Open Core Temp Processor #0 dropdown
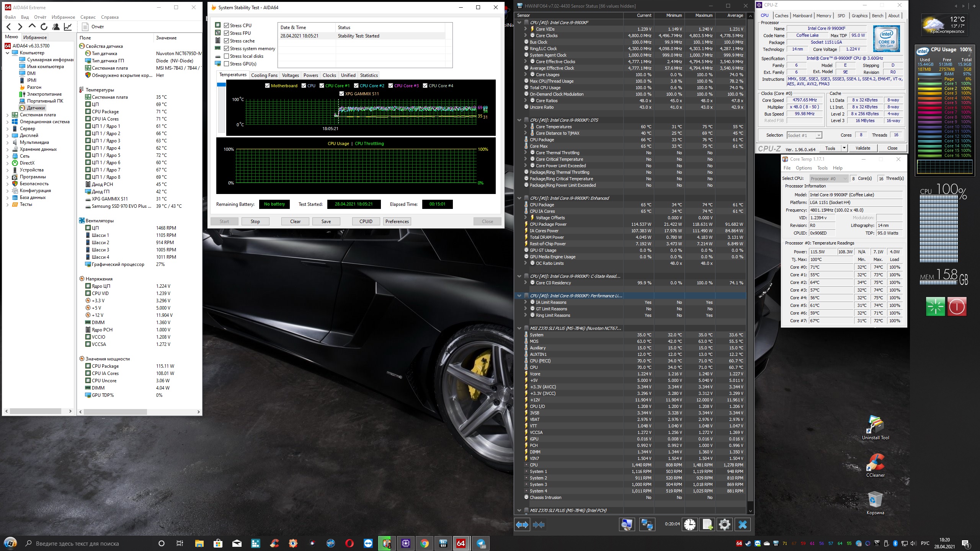Viewport: 980px width, 551px height. (x=828, y=179)
